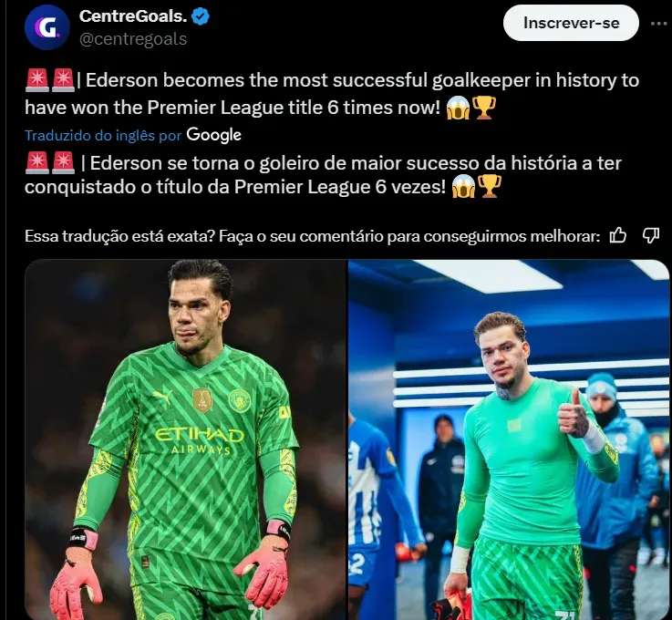The width and height of the screenshot is (672, 620).
Task: Click the screaming face emoji in English tweet
Action: (x=458, y=107)
